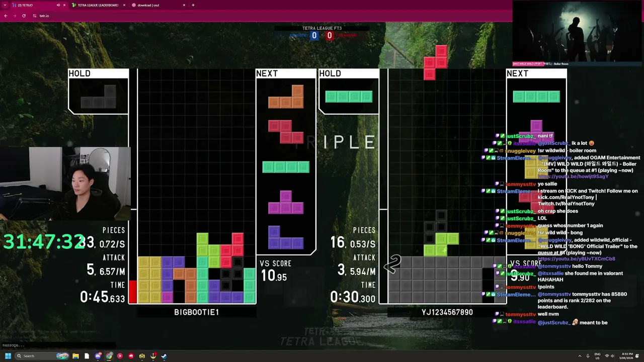
Task: Open the https://youtu.be/yBUvTXCmCb8 chat link
Action: point(577,259)
